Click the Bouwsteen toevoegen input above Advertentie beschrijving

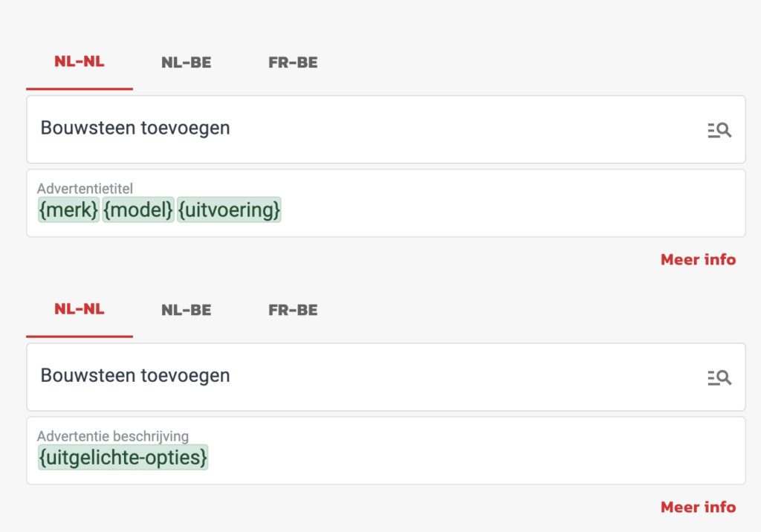(x=357, y=376)
